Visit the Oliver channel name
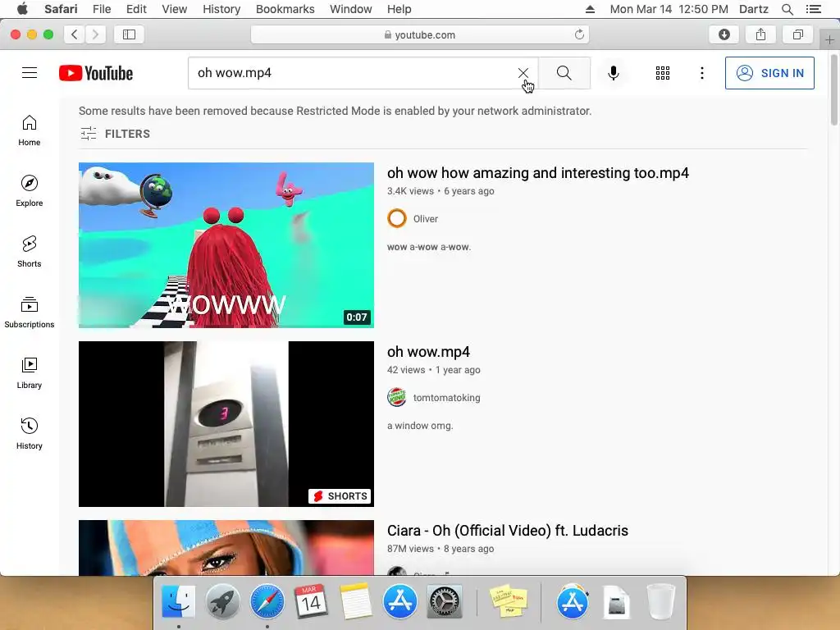This screenshot has height=630, width=840. pos(426,218)
